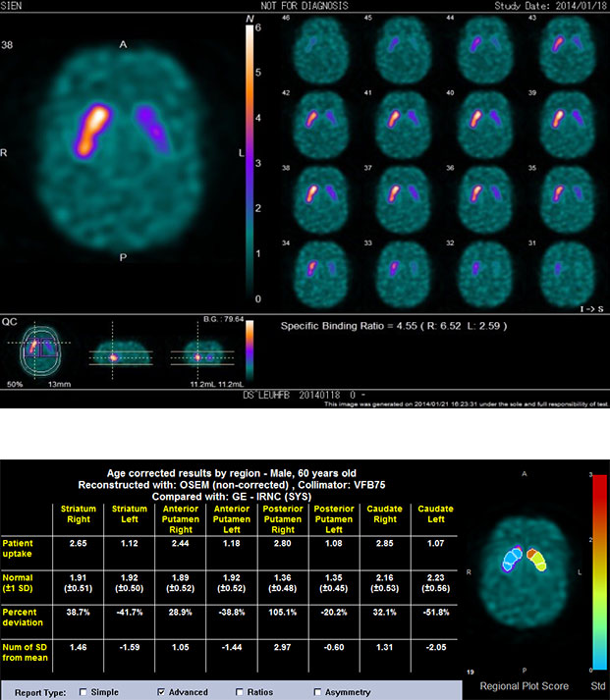This screenshot has width=610, height=700.
Task: Click the DS LEUHFB 20140118 text
Action: click(x=305, y=395)
